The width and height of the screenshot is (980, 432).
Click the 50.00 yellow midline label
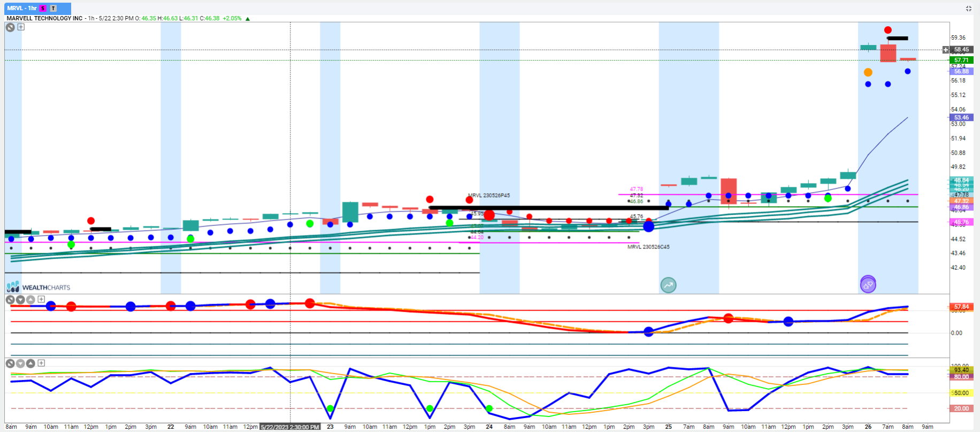[961, 393]
